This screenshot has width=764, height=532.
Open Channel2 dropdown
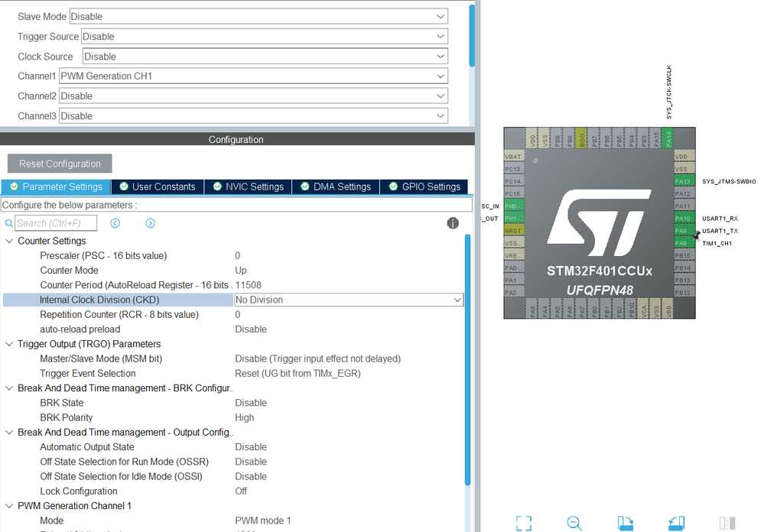[x=253, y=96]
